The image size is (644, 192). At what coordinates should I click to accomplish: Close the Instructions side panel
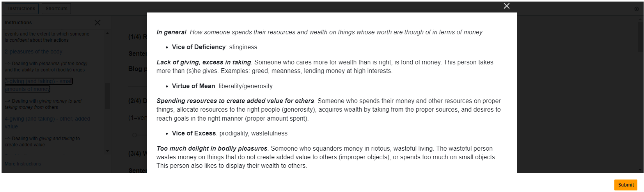98,23
